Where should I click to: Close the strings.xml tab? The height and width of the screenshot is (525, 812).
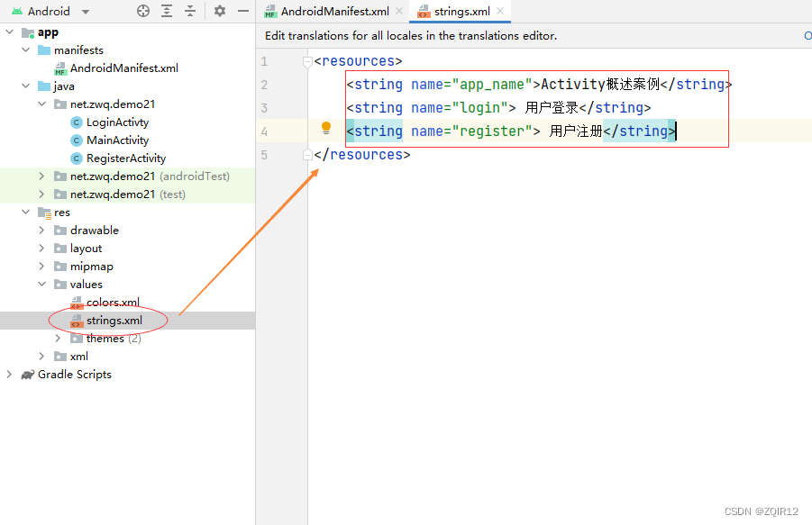coord(500,11)
